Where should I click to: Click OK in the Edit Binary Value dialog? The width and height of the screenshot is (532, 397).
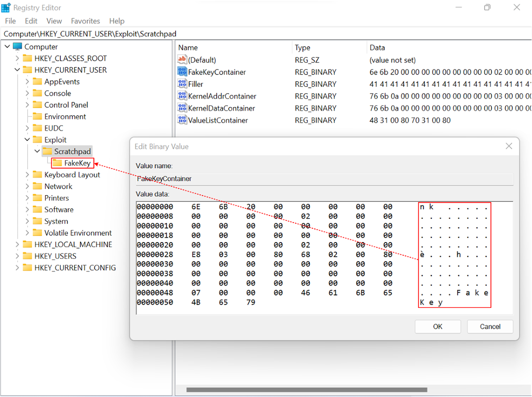click(x=438, y=326)
